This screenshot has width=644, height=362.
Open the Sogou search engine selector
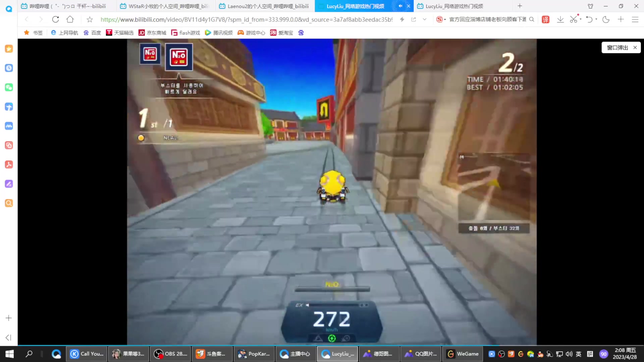pyautogui.click(x=441, y=19)
